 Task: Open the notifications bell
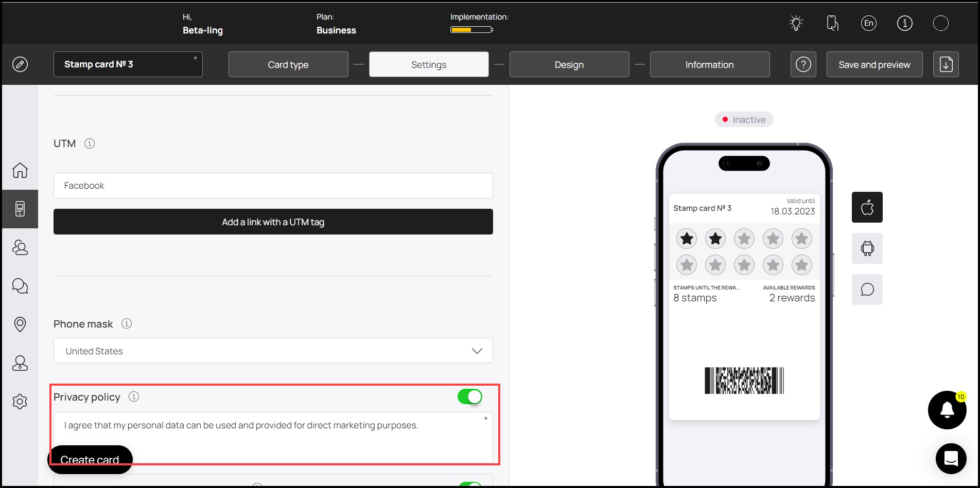(947, 410)
